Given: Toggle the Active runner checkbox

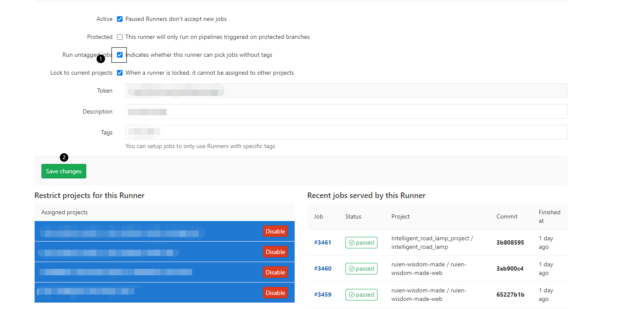Looking at the screenshot, I should tap(120, 19).
